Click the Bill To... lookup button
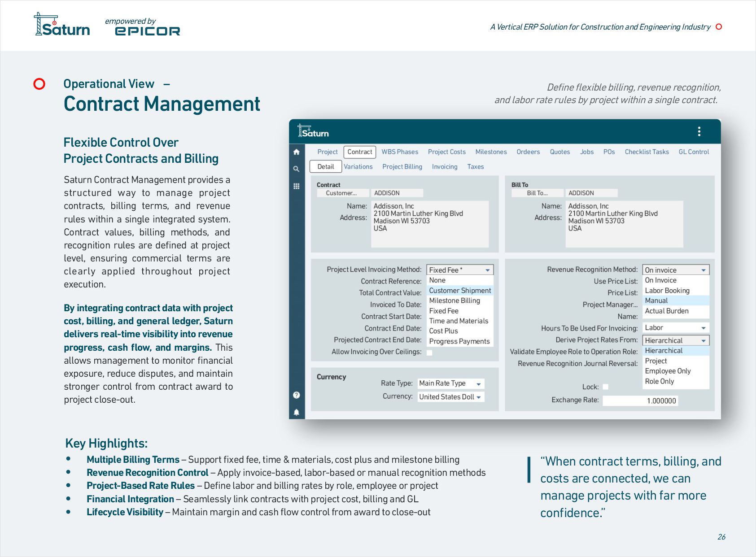This screenshot has width=756, height=557. 538,193
